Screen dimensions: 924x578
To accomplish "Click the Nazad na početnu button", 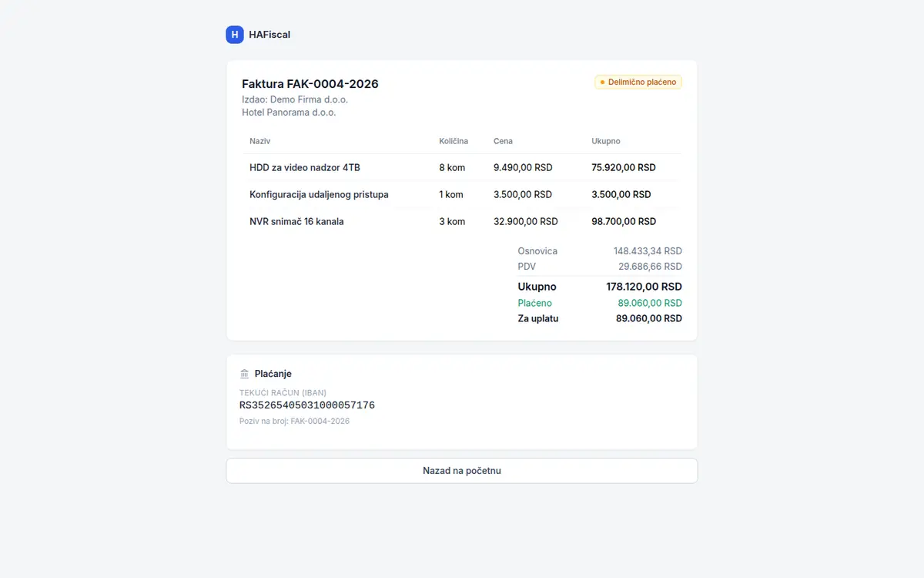I will point(462,471).
